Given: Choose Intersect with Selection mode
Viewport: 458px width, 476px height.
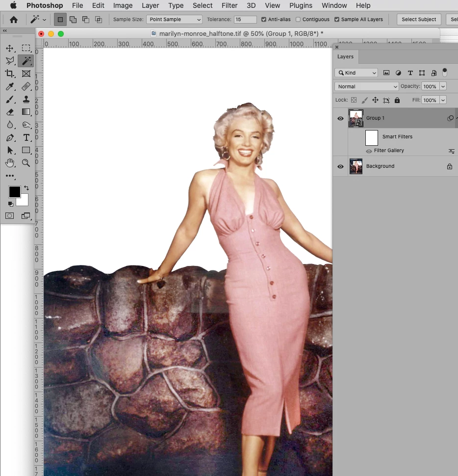Looking at the screenshot, I should [99, 20].
